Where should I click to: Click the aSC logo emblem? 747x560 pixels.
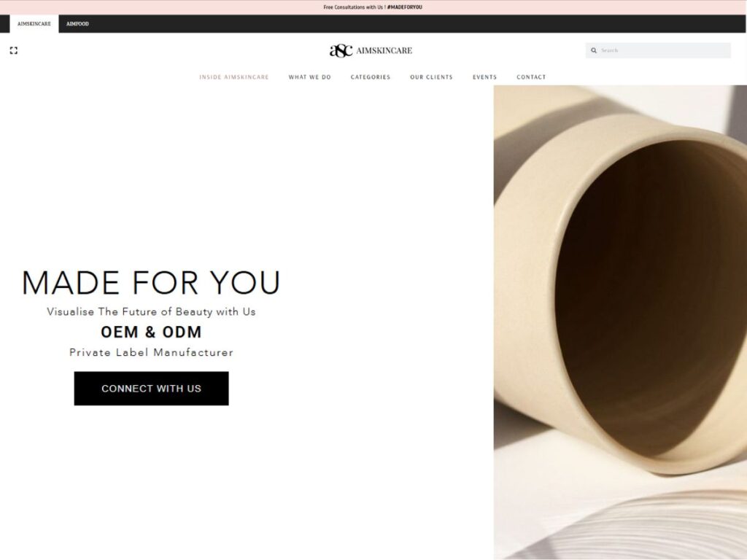pyautogui.click(x=341, y=50)
